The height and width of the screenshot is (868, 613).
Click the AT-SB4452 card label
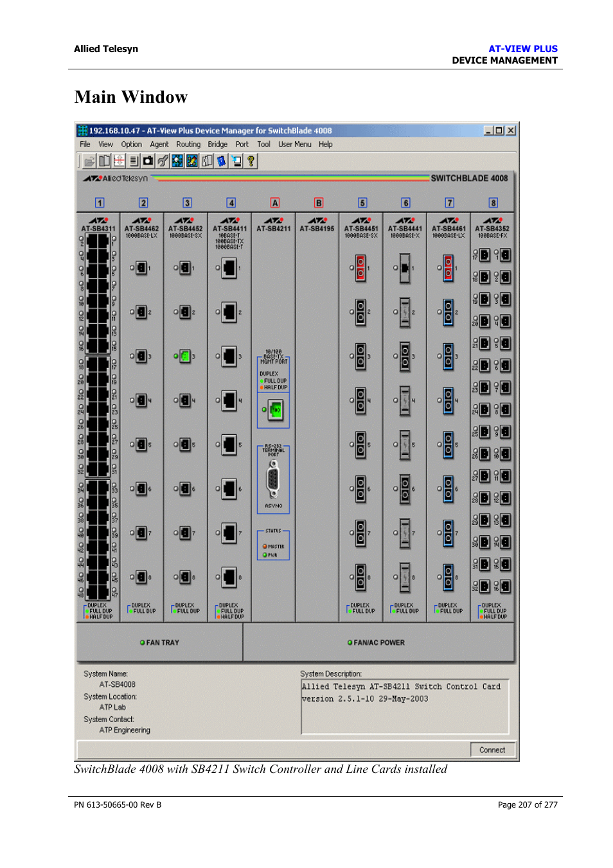185,228
